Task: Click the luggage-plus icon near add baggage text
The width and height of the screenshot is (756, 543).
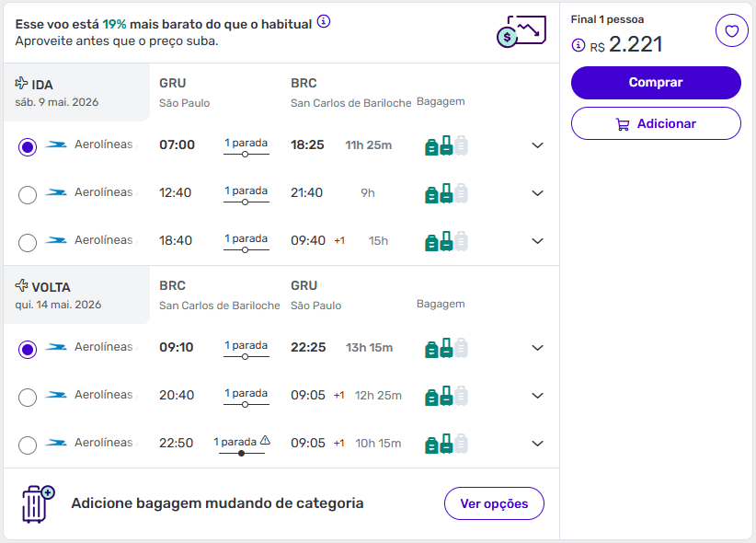Action: tap(38, 504)
